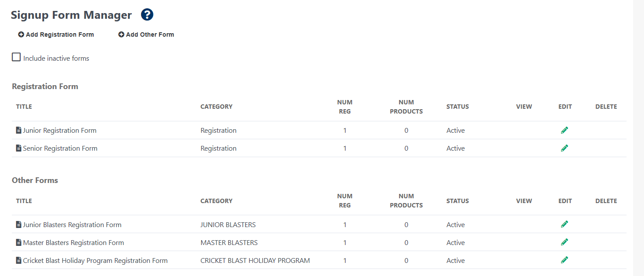Open the Junior Registration Form title
Image resolution: width=644 pixels, height=276 pixels.
click(x=59, y=131)
